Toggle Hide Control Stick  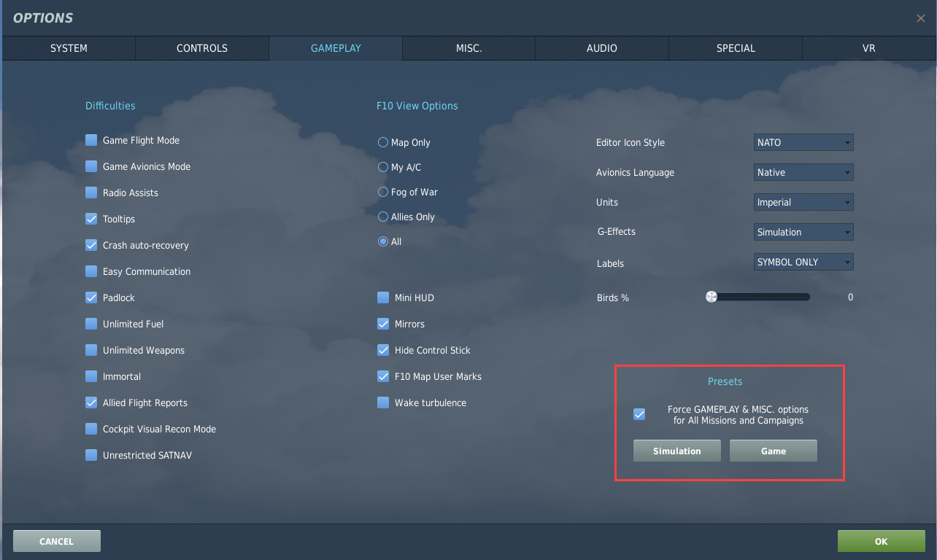pos(383,350)
